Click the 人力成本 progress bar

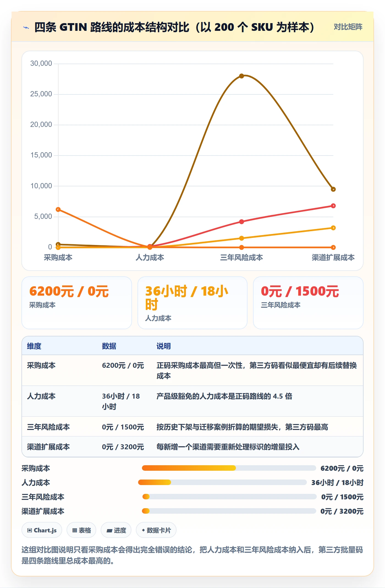click(x=222, y=482)
